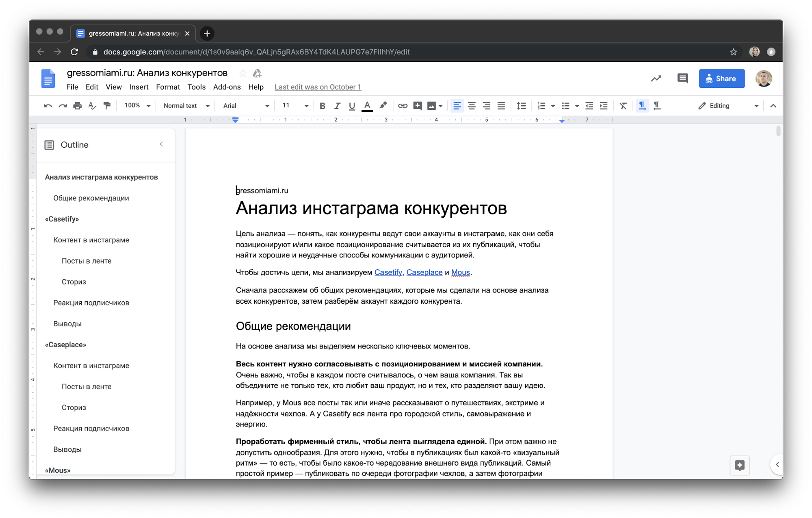
Task: Open the Format menu
Action: (168, 87)
